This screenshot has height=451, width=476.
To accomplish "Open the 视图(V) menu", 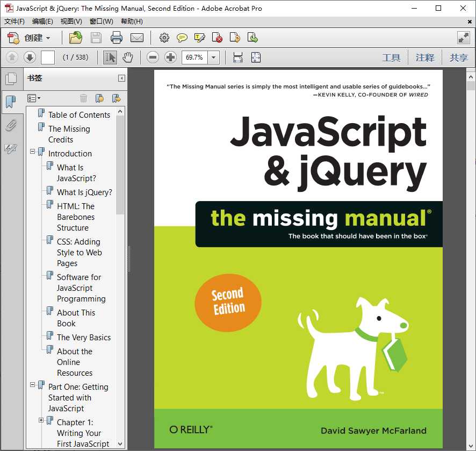I will click(71, 22).
